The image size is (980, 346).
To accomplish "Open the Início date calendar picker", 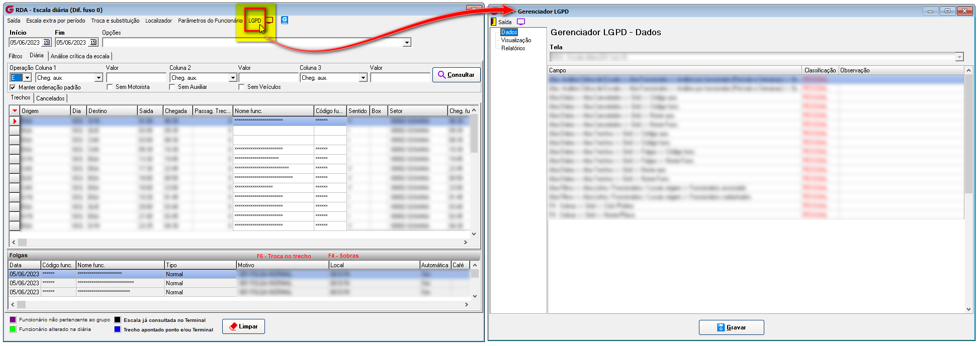I will click(x=46, y=43).
